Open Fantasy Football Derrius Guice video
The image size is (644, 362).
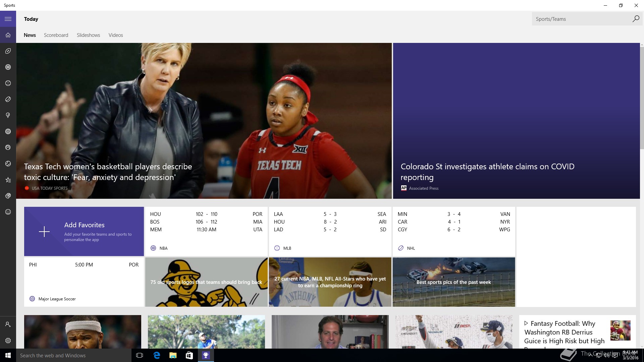577,332
